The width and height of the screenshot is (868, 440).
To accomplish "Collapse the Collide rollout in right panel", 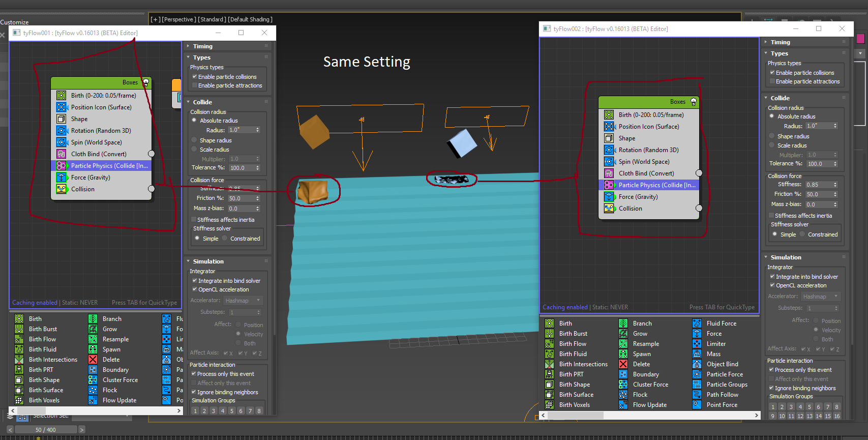I will coord(780,98).
